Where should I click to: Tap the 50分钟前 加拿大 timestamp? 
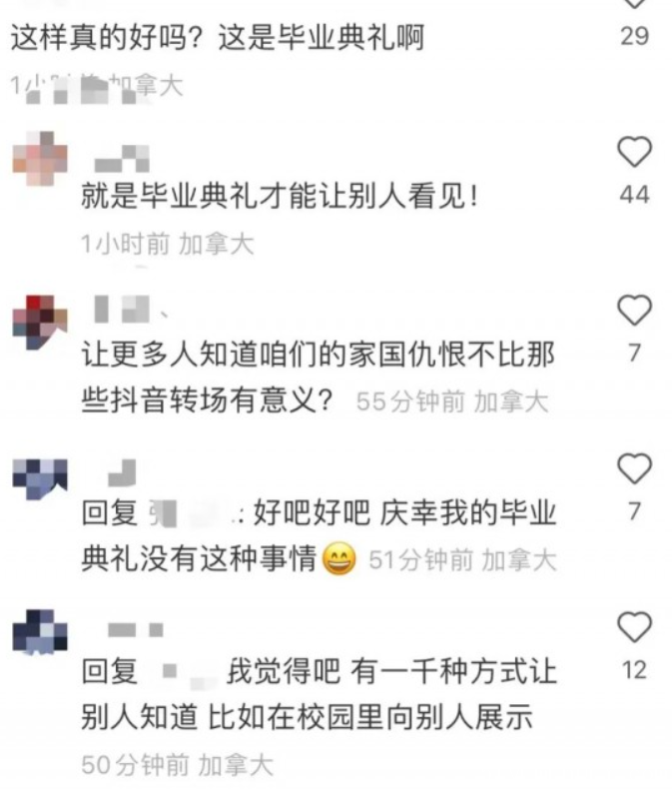[177, 765]
